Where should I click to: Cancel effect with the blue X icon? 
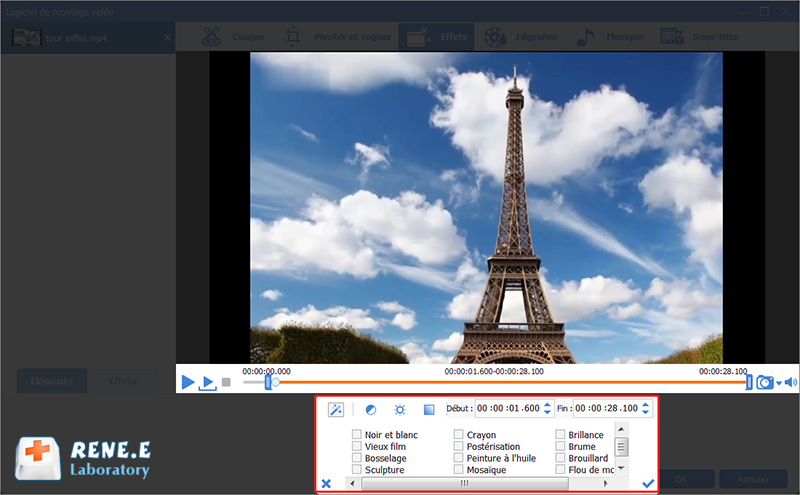click(x=326, y=483)
